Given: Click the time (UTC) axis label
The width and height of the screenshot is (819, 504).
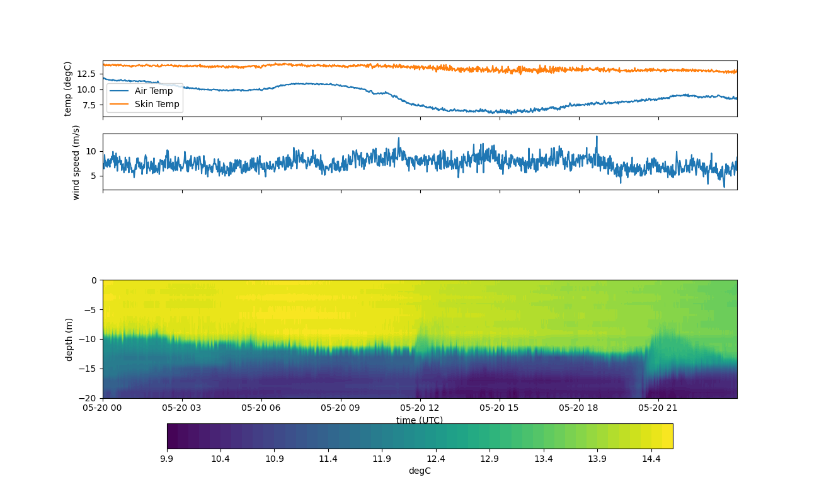Looking at the screenshot, I should pos(420,420).
